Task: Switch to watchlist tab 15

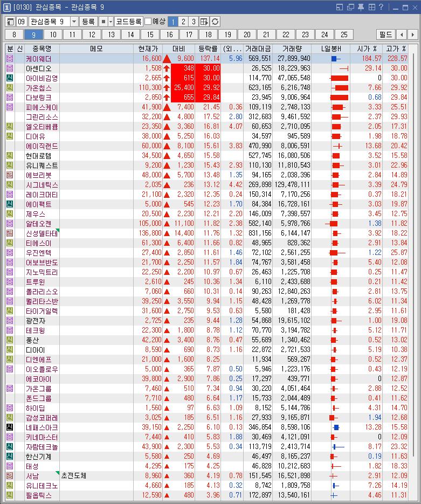Action: (x=150, y=34)
